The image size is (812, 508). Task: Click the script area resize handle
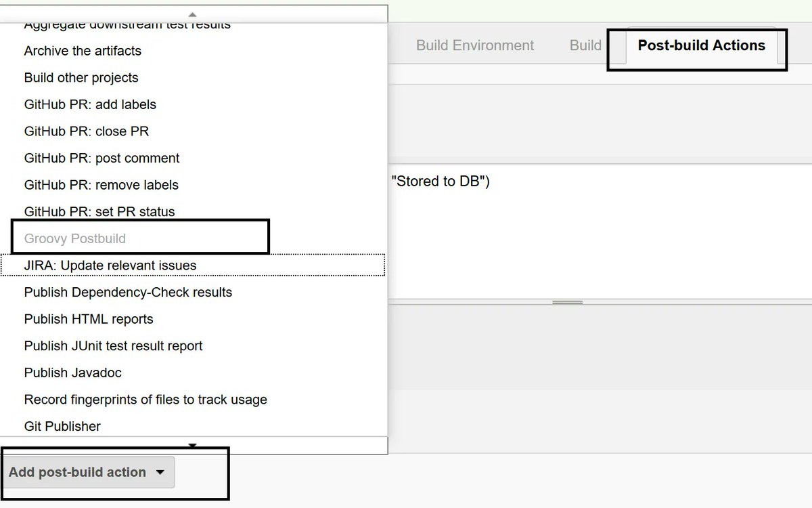pyautogui.click(x=567, y=302)
